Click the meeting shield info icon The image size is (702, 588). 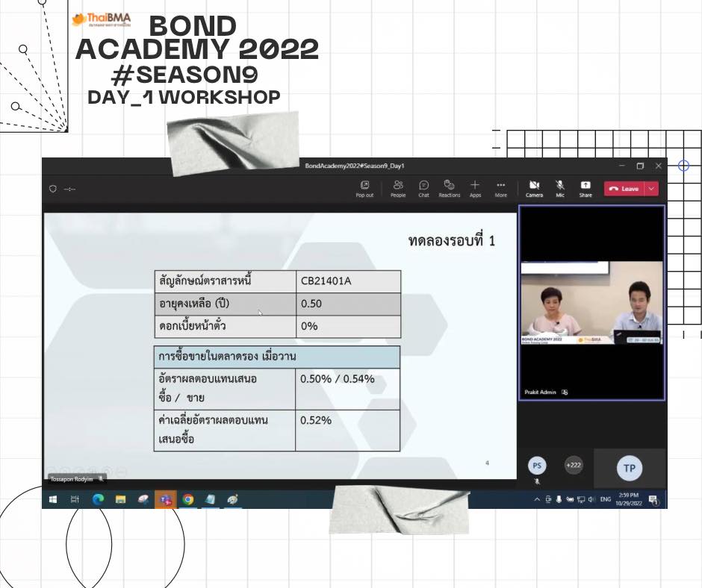point(53,189)
